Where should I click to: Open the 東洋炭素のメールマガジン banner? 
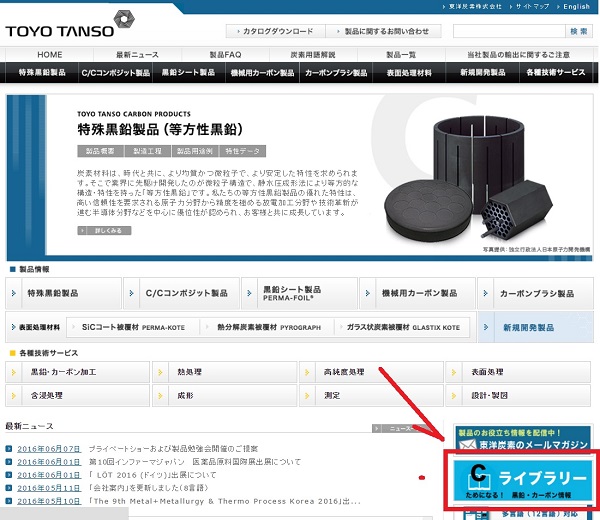523,438
